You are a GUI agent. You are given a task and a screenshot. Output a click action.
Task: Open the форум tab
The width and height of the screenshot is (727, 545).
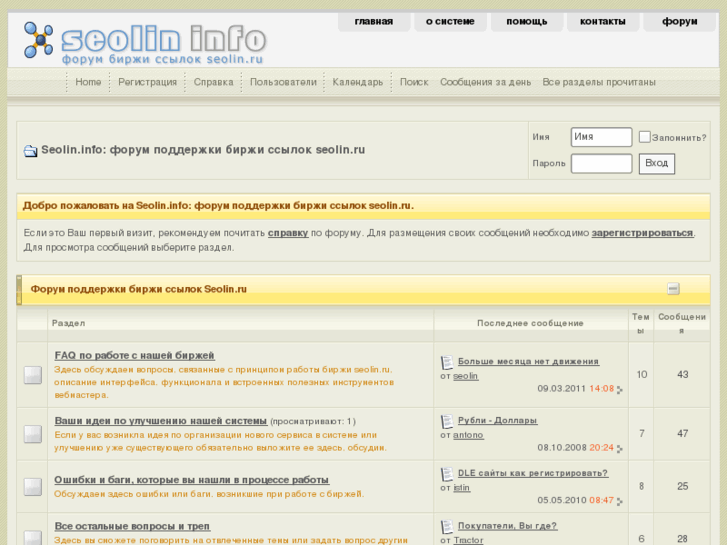[x=680, y=22]
